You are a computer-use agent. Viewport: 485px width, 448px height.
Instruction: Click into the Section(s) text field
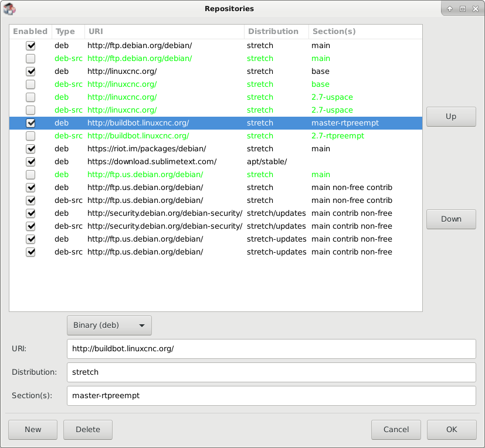[x=272, y=396]
